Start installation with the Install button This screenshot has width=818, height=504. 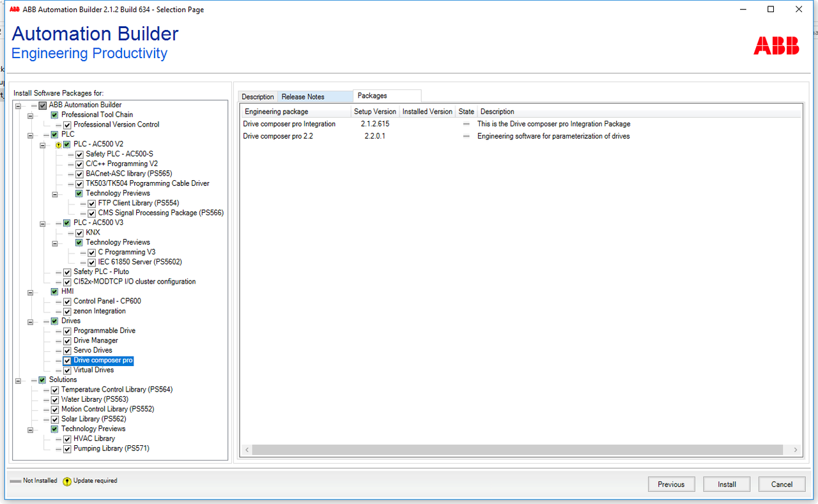point(727,484)
